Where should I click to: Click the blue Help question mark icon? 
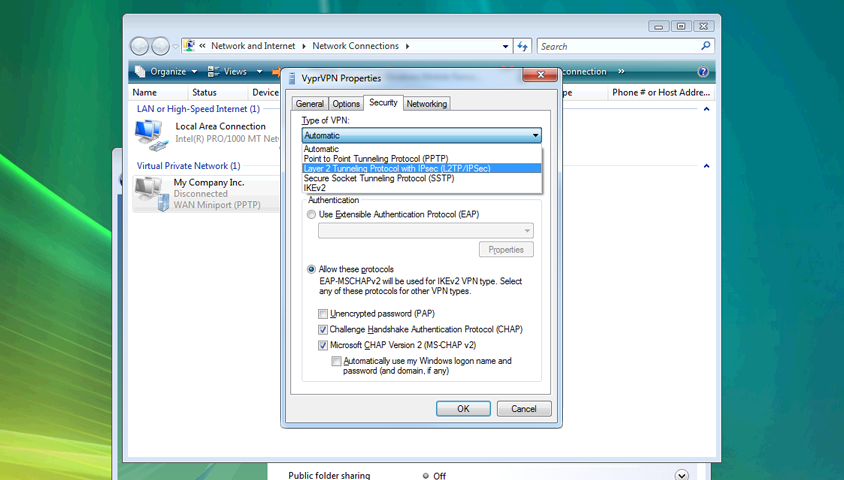[703, 72]
